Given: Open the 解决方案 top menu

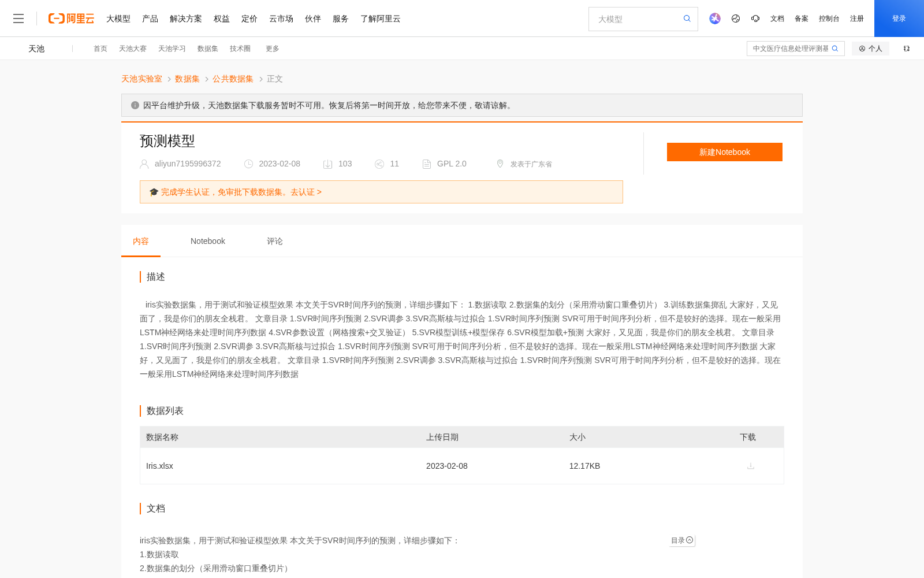Looking at the screenshot, I should [x=186, y=18].
